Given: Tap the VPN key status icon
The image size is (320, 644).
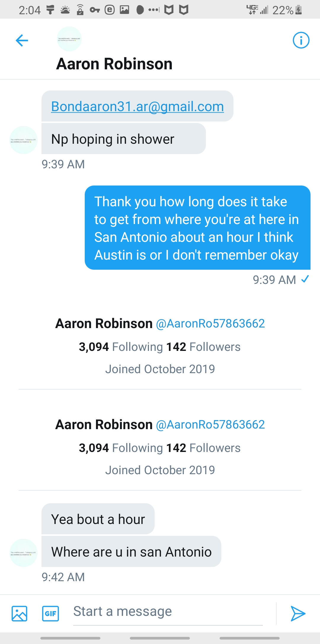Looking at the screenshot, I should (x=95, y=10).
